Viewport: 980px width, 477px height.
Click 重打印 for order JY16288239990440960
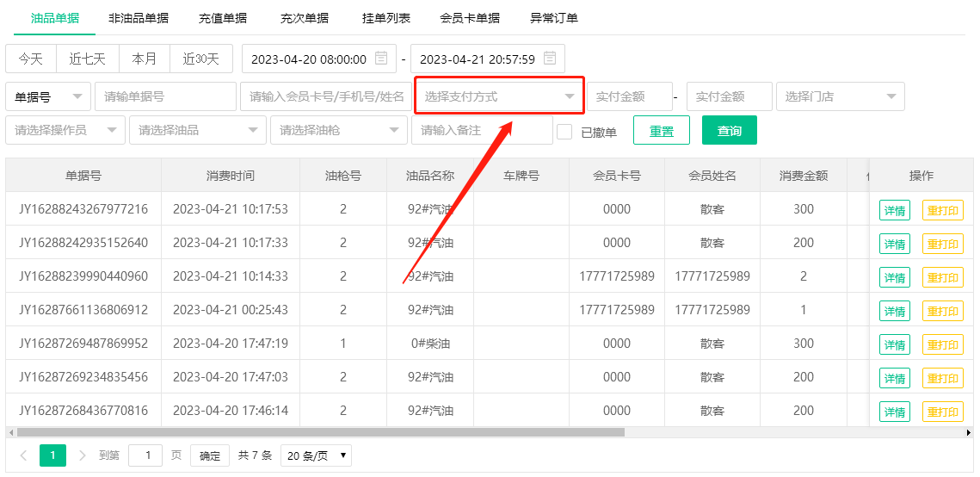943,277
